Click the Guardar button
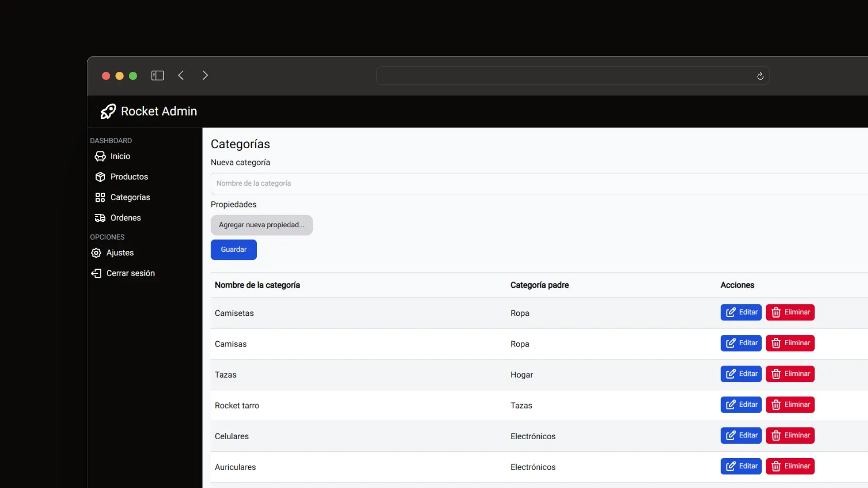 234,249
